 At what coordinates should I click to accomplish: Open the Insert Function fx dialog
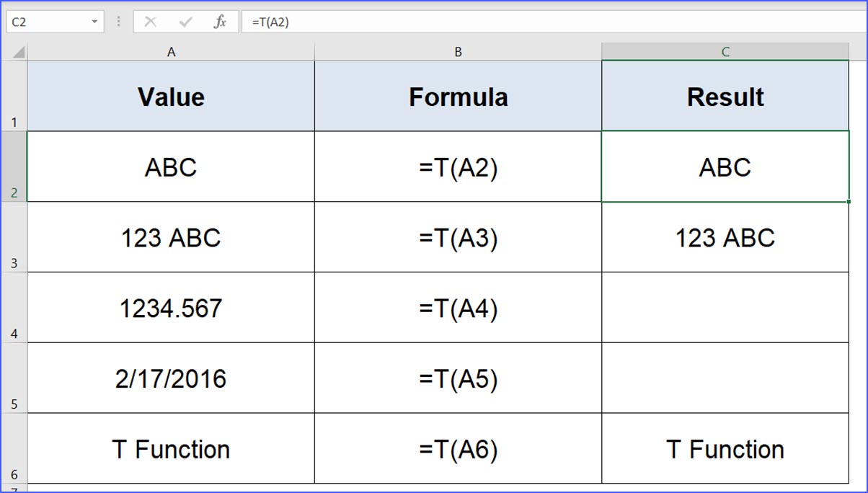click(220, 22)
